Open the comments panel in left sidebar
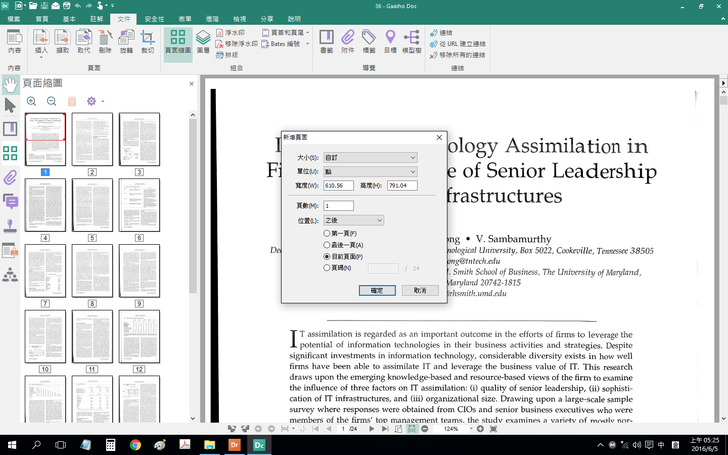 [10, 201]
